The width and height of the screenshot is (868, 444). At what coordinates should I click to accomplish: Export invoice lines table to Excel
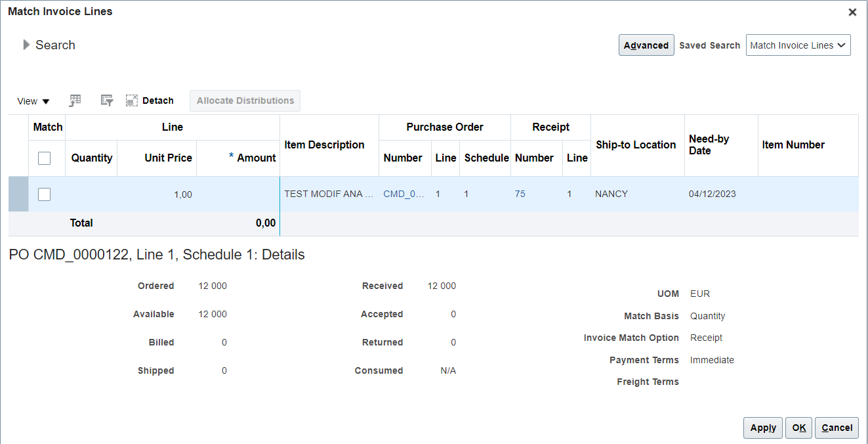pos(75,100)
